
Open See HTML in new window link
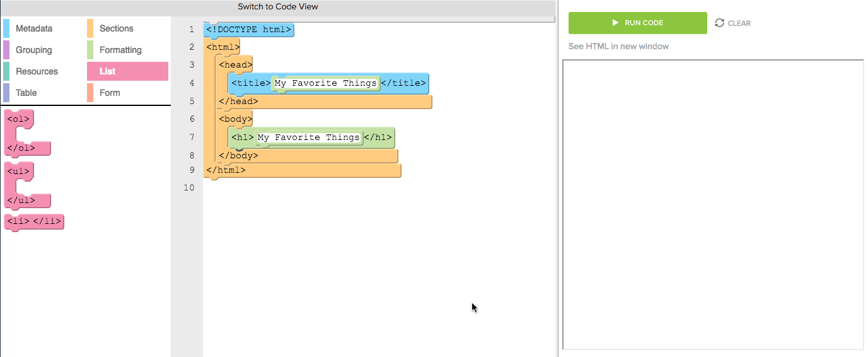(618, 46)
